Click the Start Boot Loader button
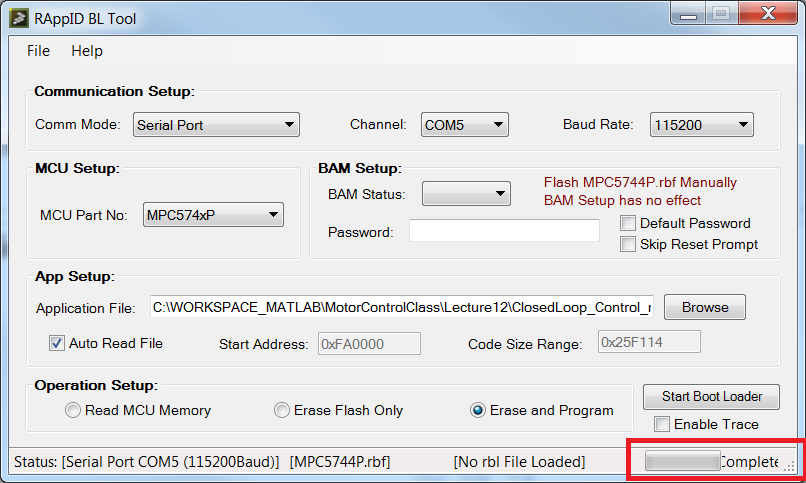 (711, 397)
